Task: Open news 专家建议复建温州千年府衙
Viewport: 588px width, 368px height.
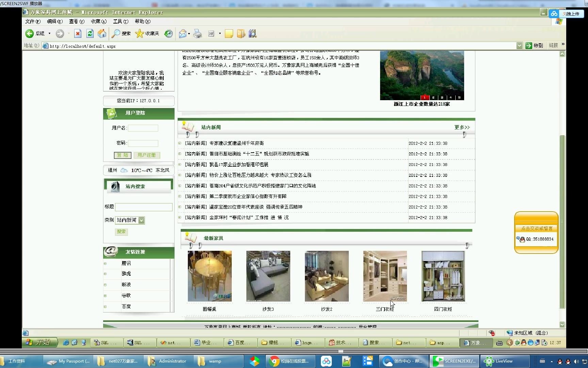Action: coord(236,143)
